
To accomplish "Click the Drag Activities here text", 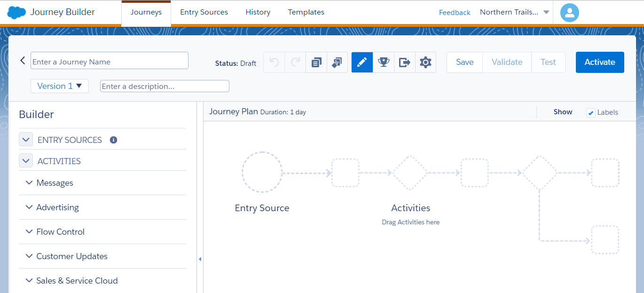I will 410,222.
